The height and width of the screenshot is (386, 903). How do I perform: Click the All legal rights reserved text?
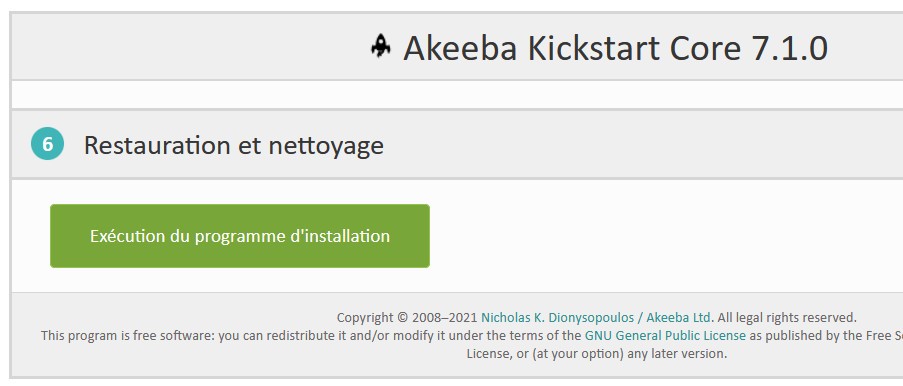(x=787, y=317)
